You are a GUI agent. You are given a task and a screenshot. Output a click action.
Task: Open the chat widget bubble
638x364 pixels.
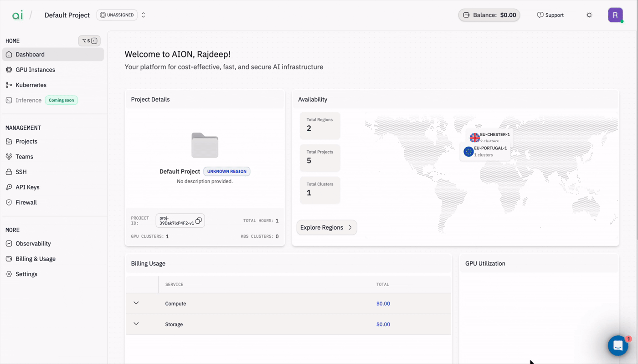618,346
